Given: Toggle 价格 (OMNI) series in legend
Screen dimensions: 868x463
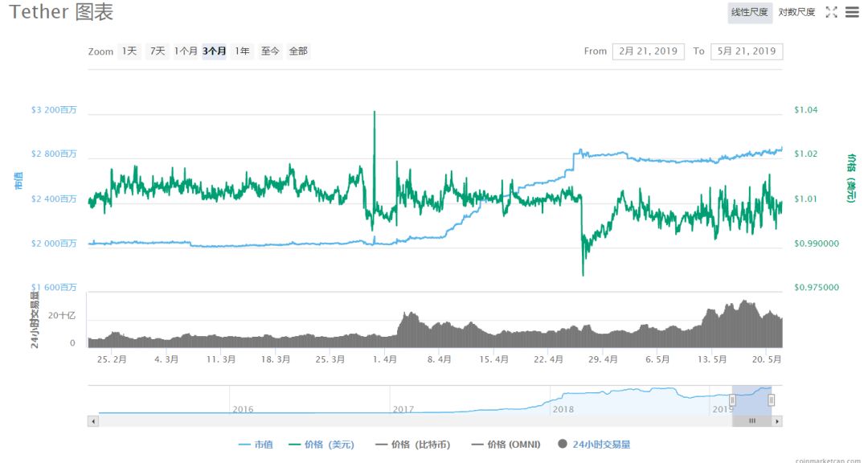Looking at the screenshot, I should tap(506, 445).
